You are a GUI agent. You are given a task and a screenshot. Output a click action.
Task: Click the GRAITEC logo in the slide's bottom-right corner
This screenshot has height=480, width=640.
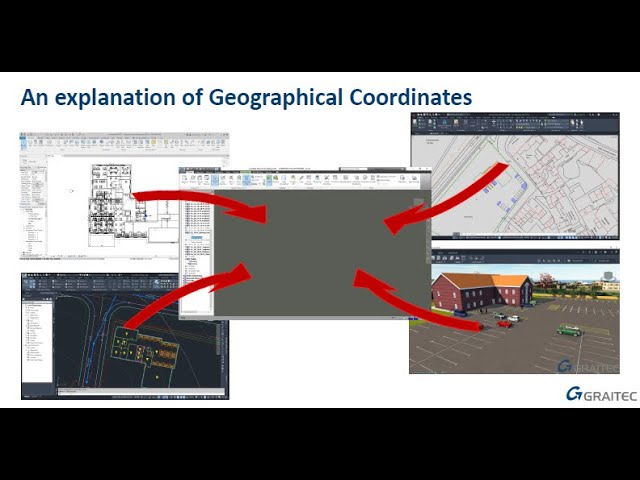coord(601,394)
